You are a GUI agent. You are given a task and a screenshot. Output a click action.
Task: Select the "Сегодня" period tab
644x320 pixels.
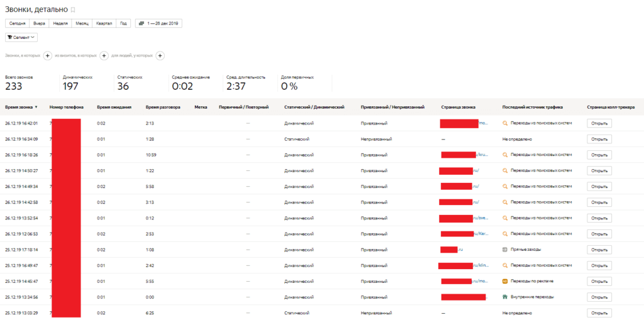tap(17, 23)
